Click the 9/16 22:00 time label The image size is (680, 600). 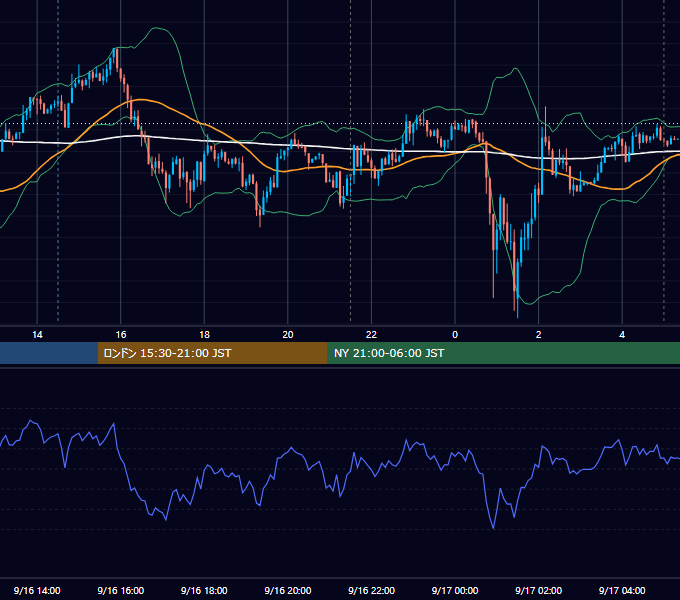[371, 590]
